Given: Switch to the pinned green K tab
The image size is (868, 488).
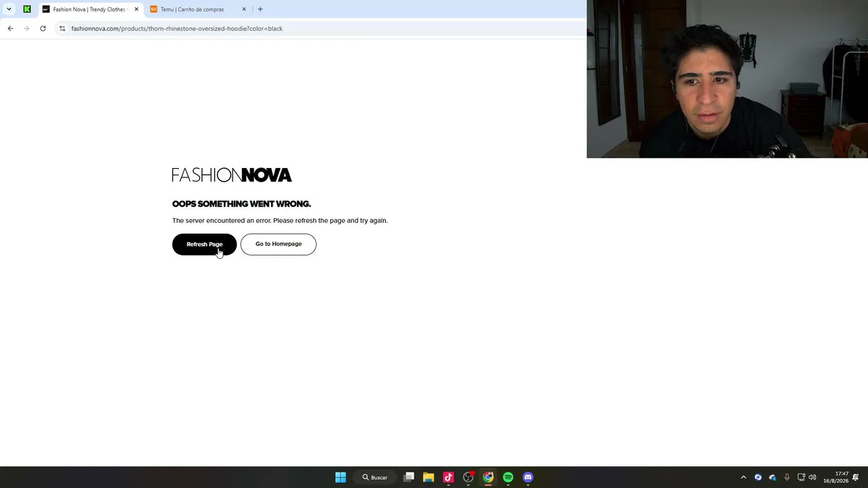Looking at the screenshot, I should pyautogui.click(x=27, y=9).
